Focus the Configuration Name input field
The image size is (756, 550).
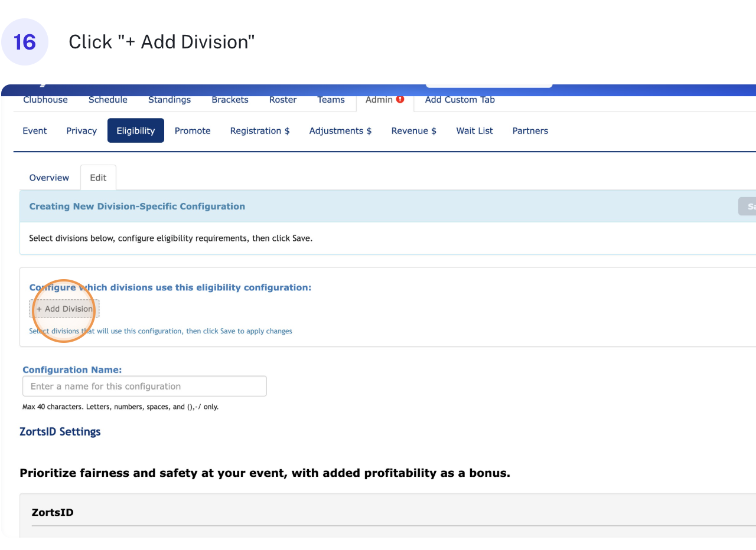(144, 387)
